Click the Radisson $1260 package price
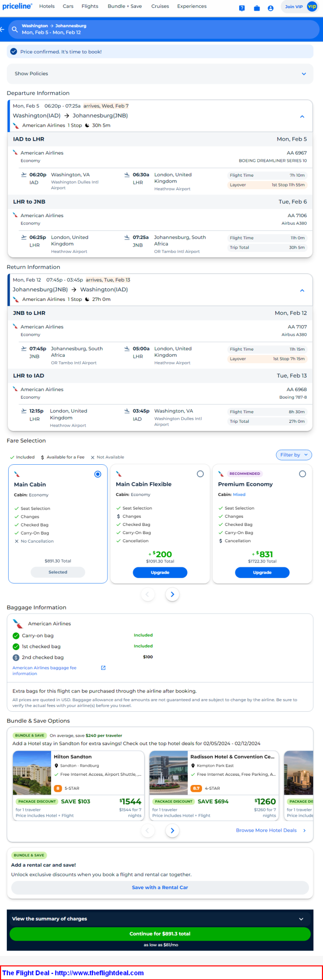This screenshot has width=323, height=980. point(265,801)
